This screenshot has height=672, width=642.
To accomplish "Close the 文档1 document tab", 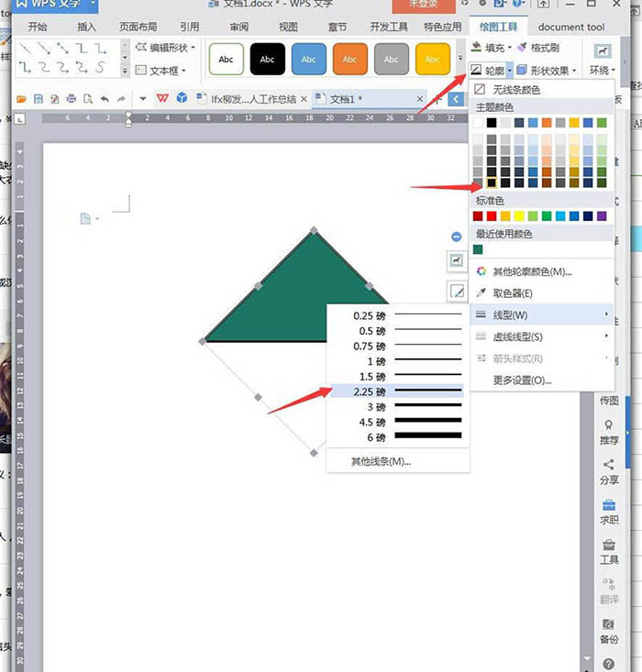I will (x=419, y=99).
